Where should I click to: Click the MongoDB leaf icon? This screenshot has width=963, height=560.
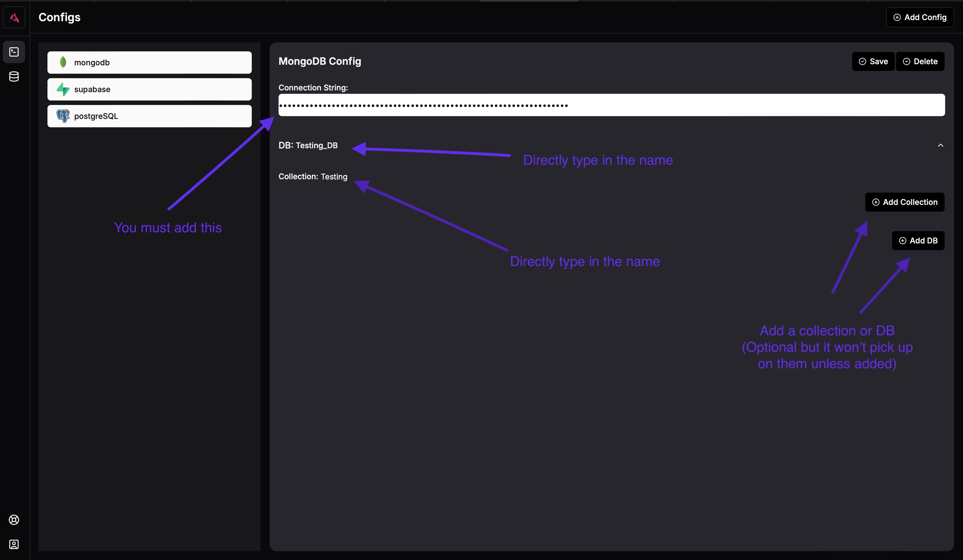point(63,62)
